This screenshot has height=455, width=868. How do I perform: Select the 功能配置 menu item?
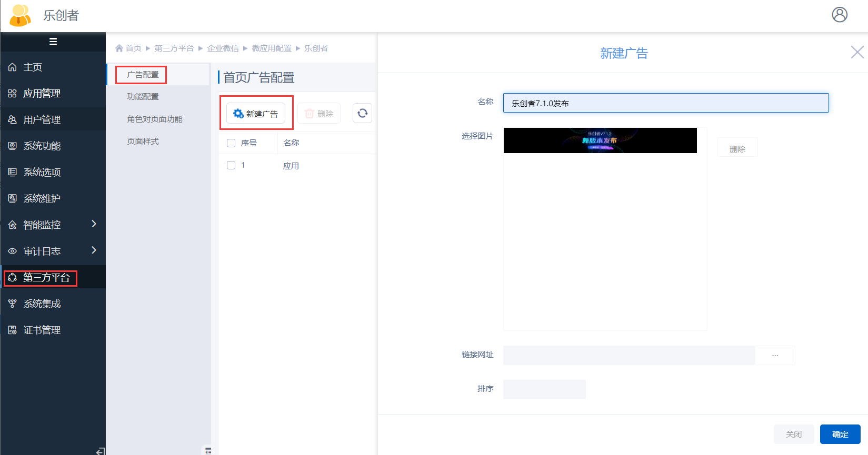pos(143,97)
